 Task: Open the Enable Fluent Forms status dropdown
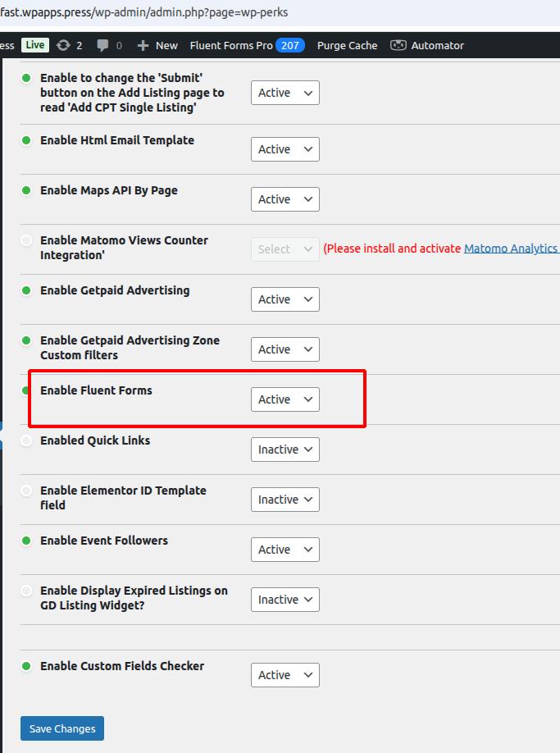[x=285, y=399]
